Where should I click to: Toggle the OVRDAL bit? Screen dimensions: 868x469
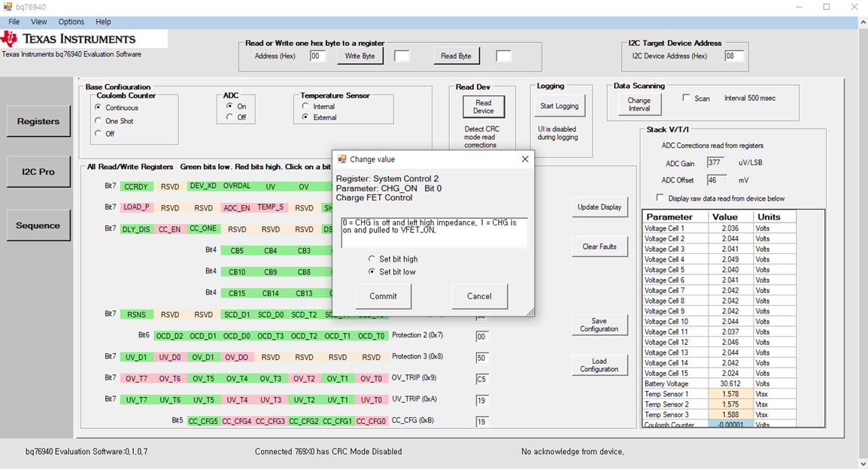[x=237, y=186]
